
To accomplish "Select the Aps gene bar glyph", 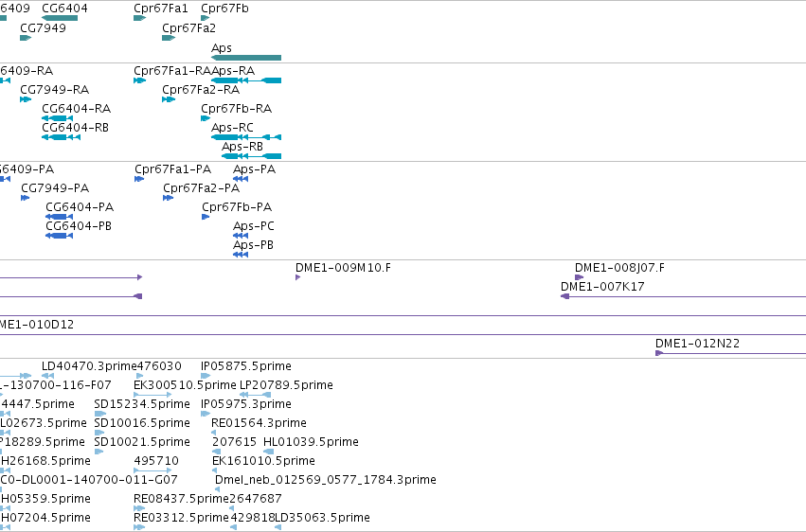I will coord(246,58).
